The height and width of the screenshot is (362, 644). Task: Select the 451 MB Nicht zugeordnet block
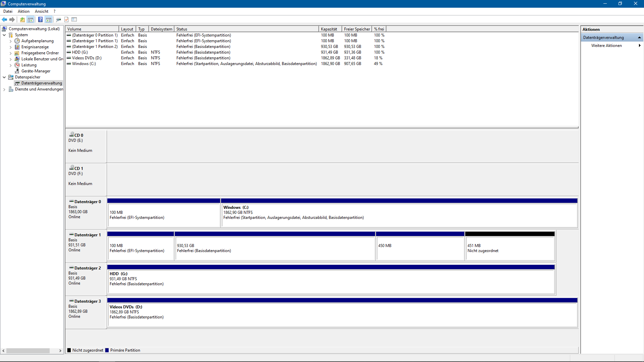[x=509, y=248]
